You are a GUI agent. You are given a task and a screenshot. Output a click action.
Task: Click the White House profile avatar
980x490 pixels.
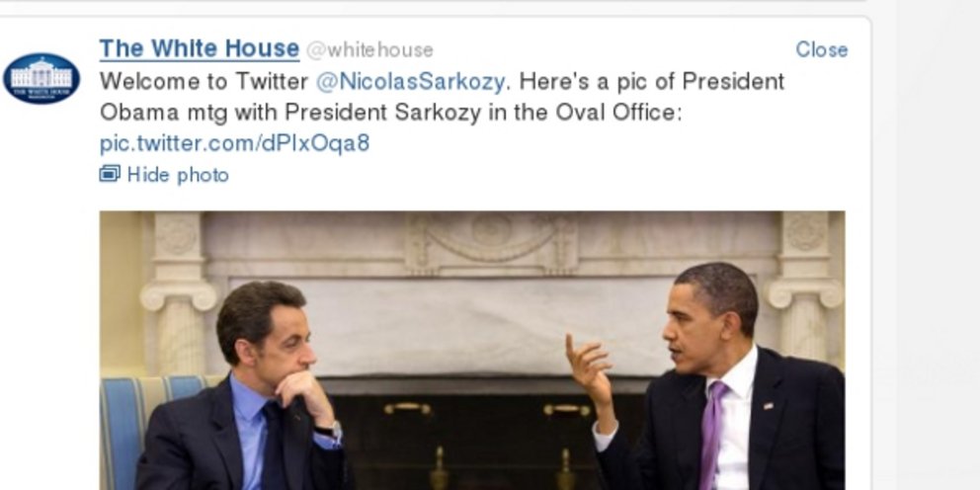(41, 78)
